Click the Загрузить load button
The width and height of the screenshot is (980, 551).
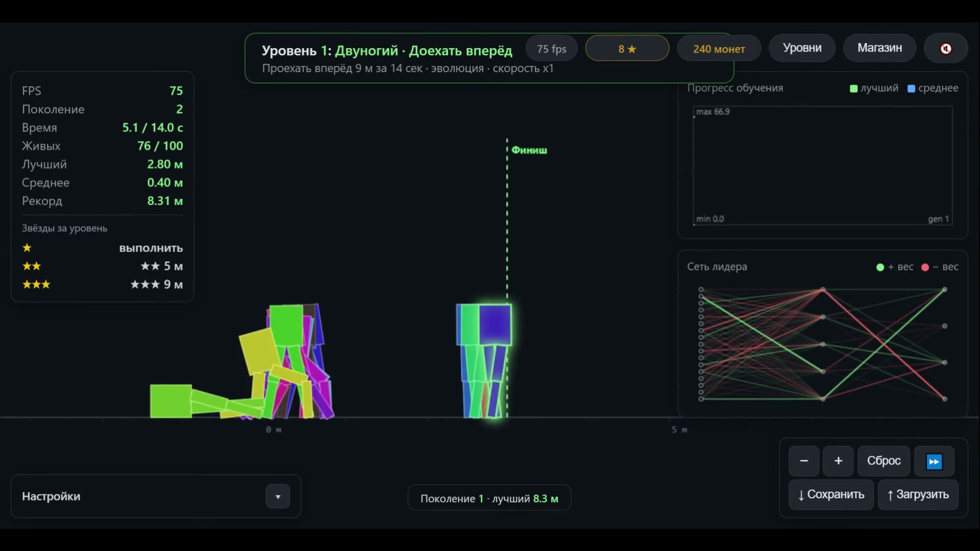click(918, 494)
